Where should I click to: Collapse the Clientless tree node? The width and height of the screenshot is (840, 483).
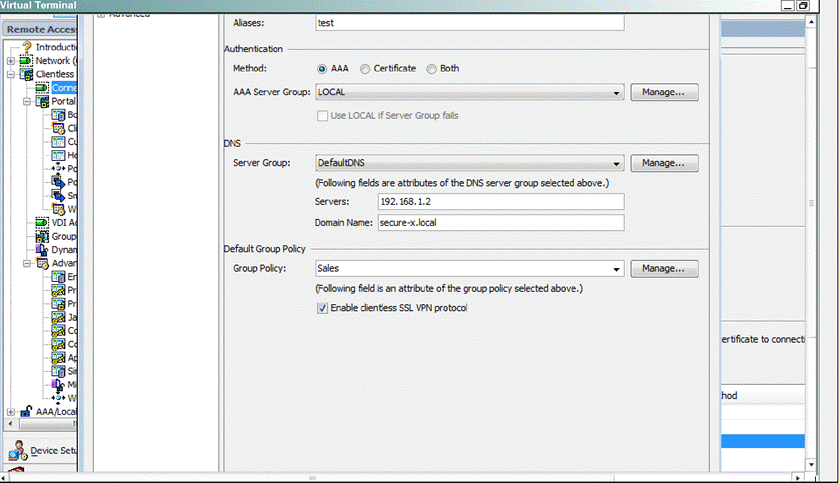coord(11,74)
